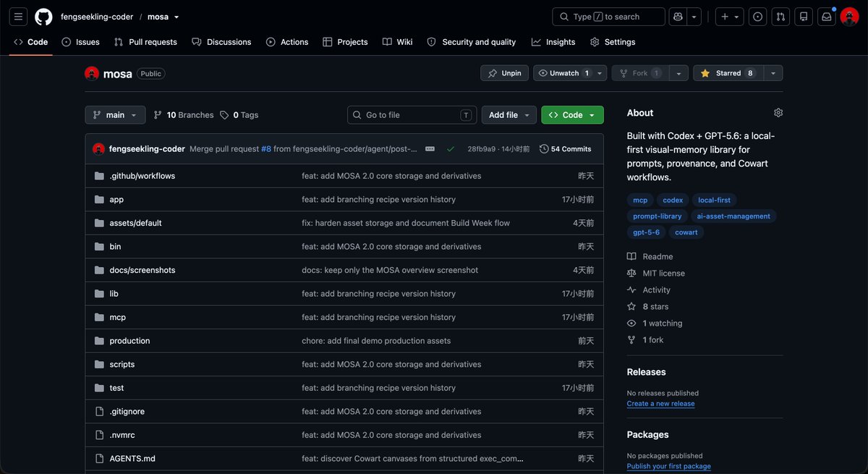This screenshot has width=868, height=474.
Task: View the 8 stars link
Action: tap(648, 307)
